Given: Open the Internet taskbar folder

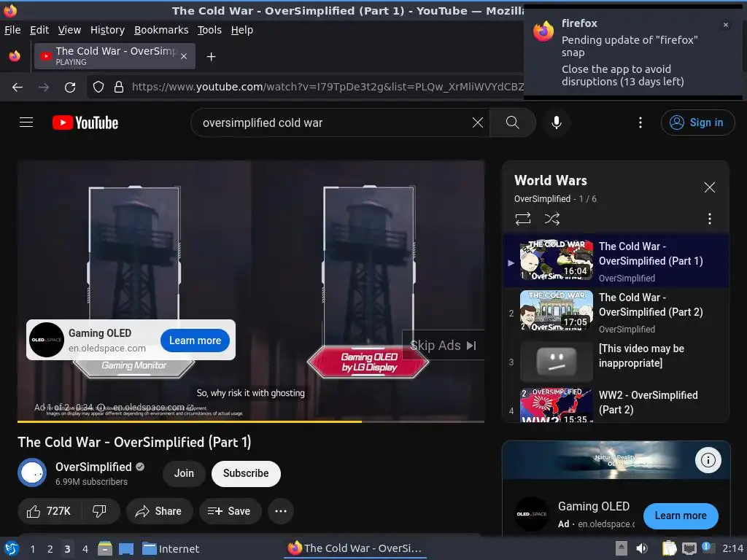Looking at the screenshot, I should click(171, 548).
